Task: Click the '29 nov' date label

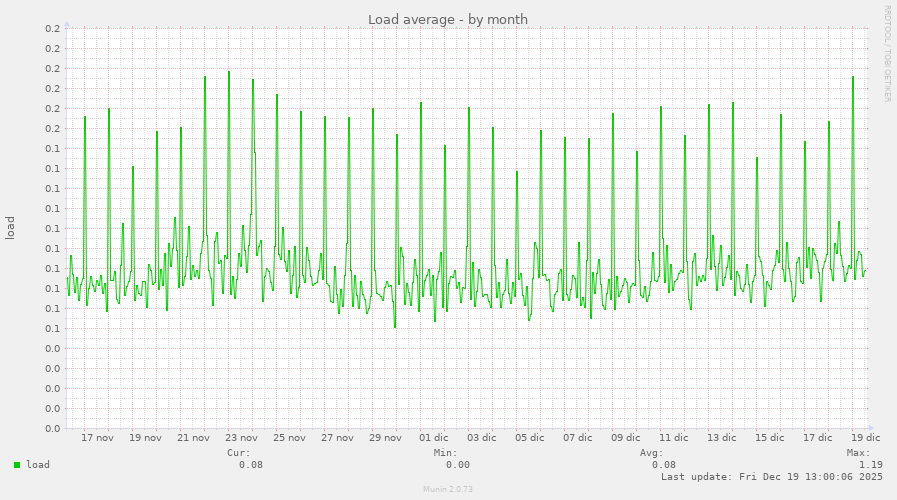Action: pos(386,438)
